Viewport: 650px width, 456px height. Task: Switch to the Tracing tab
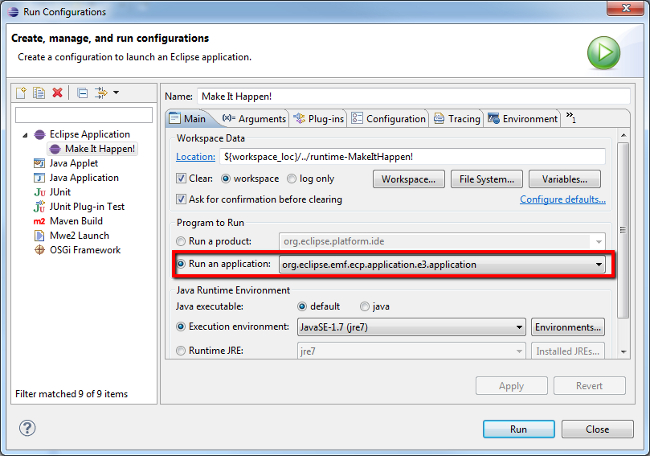coord(457,119)
